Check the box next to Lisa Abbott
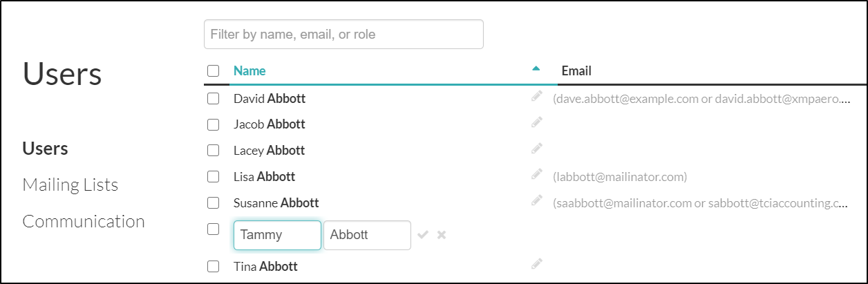Image resolution: width=868 pixels, height=284 pixels. 214,177
